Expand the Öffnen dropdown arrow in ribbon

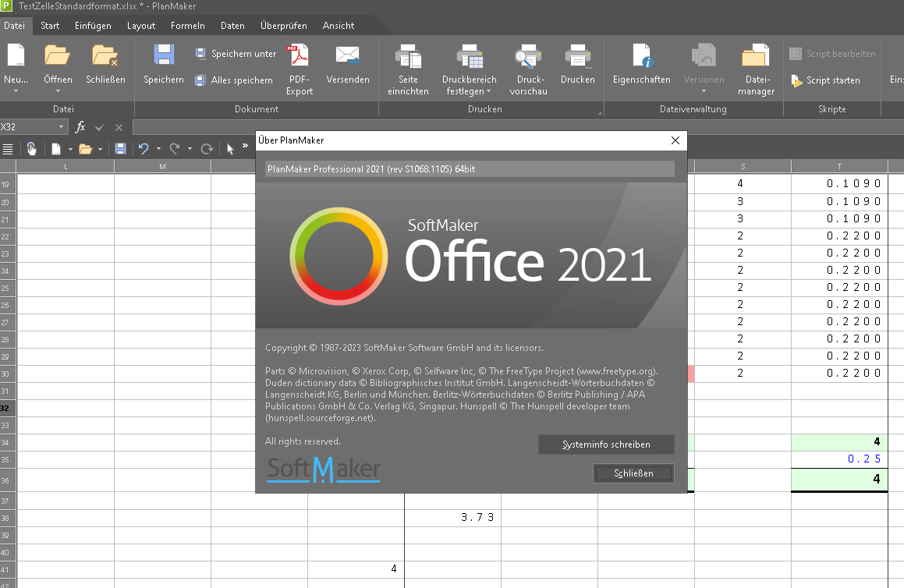click(58, 91)
